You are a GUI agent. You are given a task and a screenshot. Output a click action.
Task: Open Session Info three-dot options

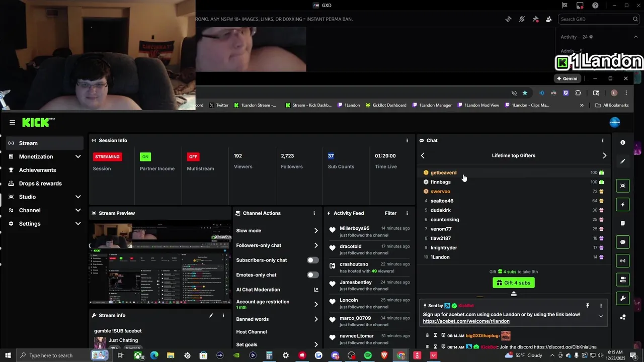tap(407, 141)
